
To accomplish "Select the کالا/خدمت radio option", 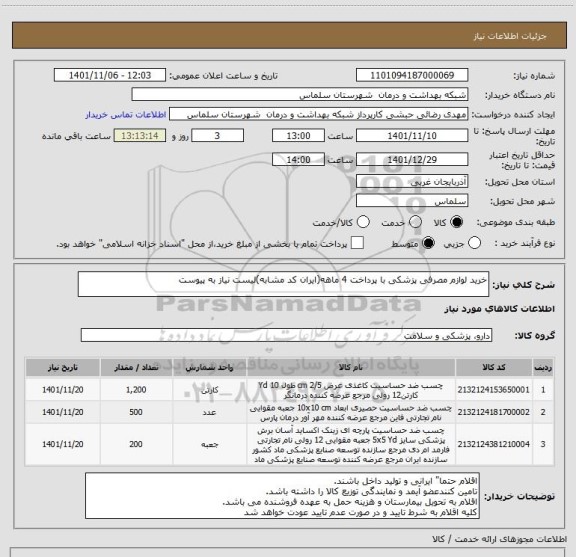I will [363, 222].
